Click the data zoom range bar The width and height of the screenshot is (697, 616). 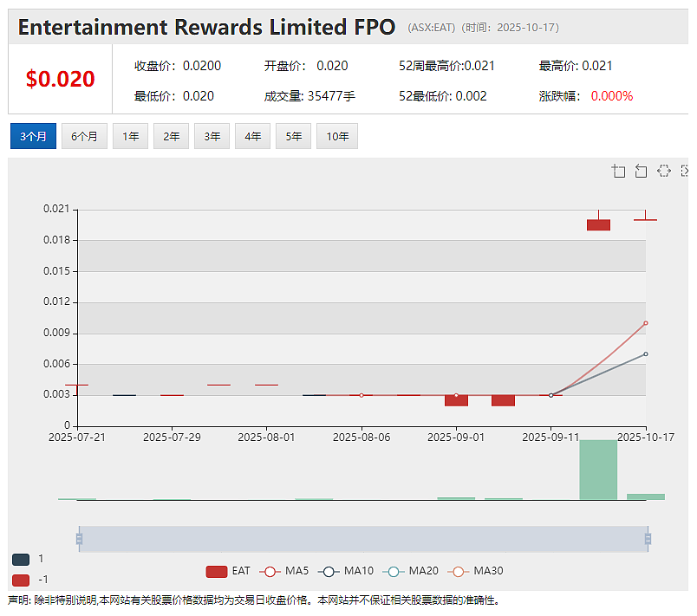363,539
